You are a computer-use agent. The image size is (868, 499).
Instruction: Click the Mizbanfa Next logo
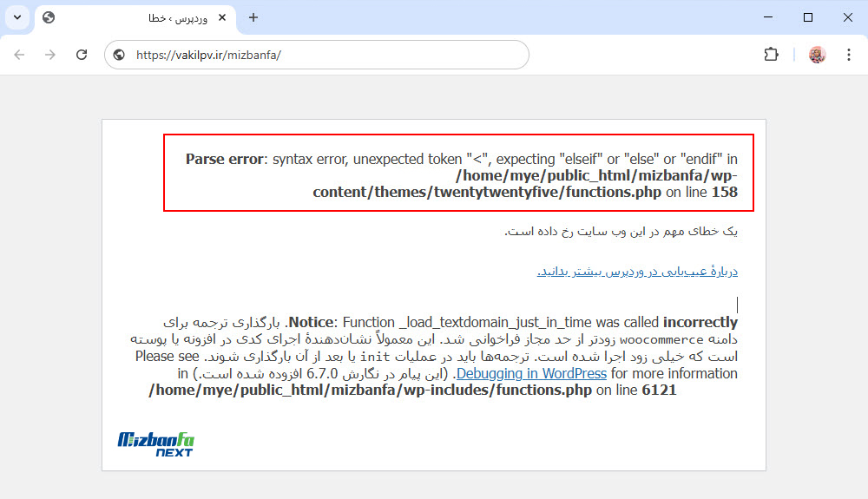click(155, 443)
